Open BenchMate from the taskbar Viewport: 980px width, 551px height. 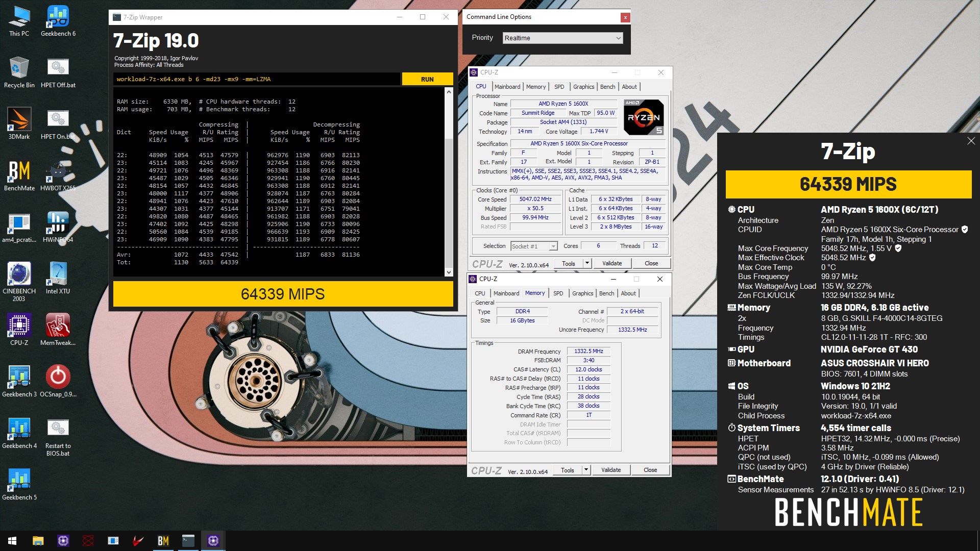point(163,541)
